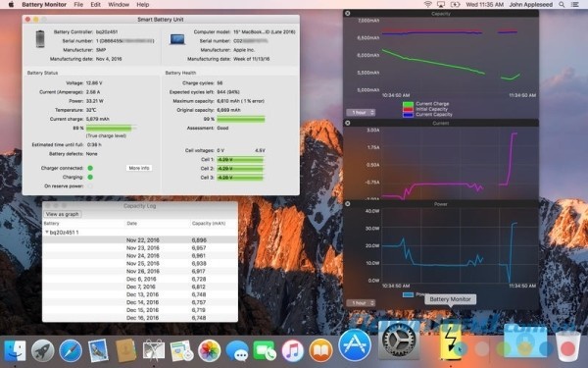Image resolution: width=588 pixels, height=368 pixels.
Task: Open the Trash in the Dock
Action: pyautogui.click(x=567, y=346)
